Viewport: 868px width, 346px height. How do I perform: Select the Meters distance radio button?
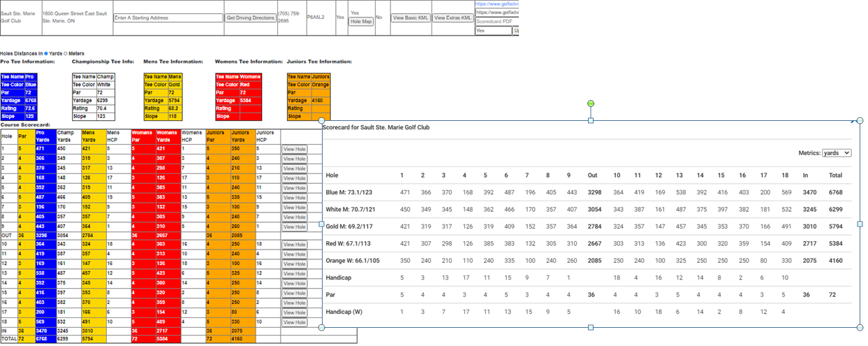coord(66,53)
